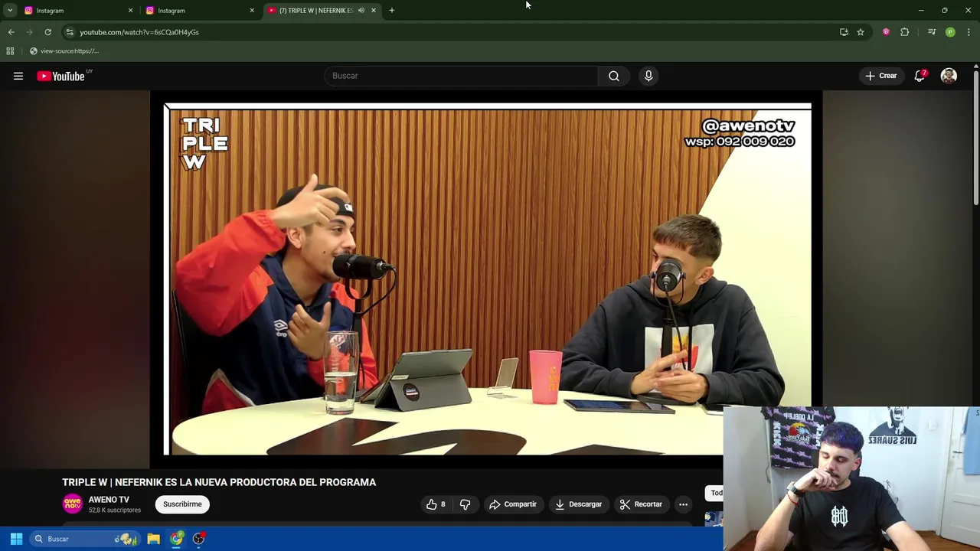Click the YouTube search magnifier button
Viewport: 980px width, 551px height.
(614, 76)
